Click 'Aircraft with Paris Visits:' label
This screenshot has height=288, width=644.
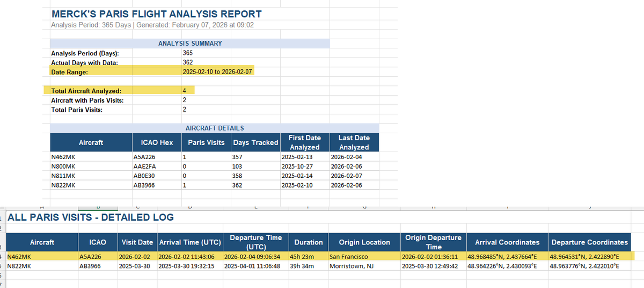[x=87, y=100]
